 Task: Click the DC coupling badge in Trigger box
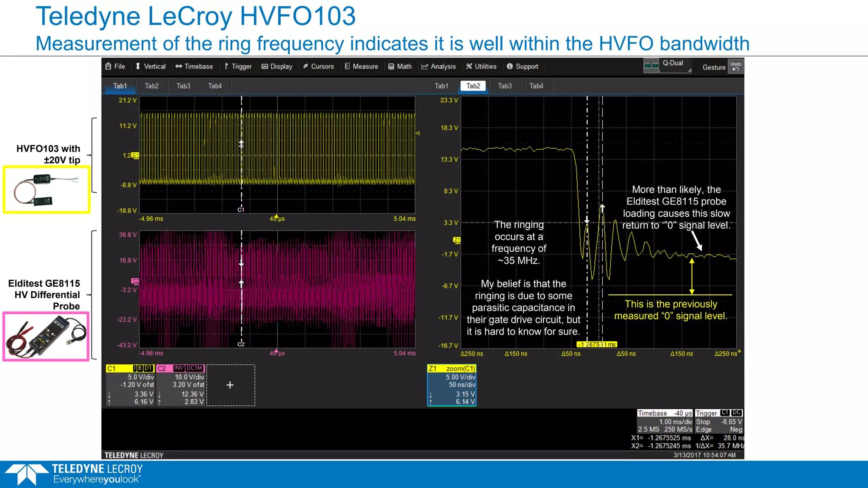737,413
